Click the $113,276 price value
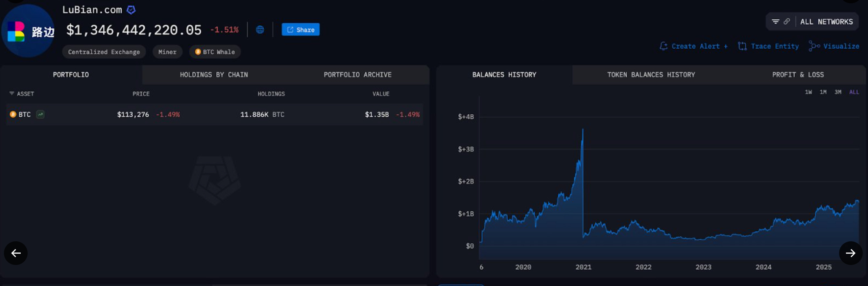Image resolution: width=868 pixels, height=286 pixels. click(x=133, y=114)
